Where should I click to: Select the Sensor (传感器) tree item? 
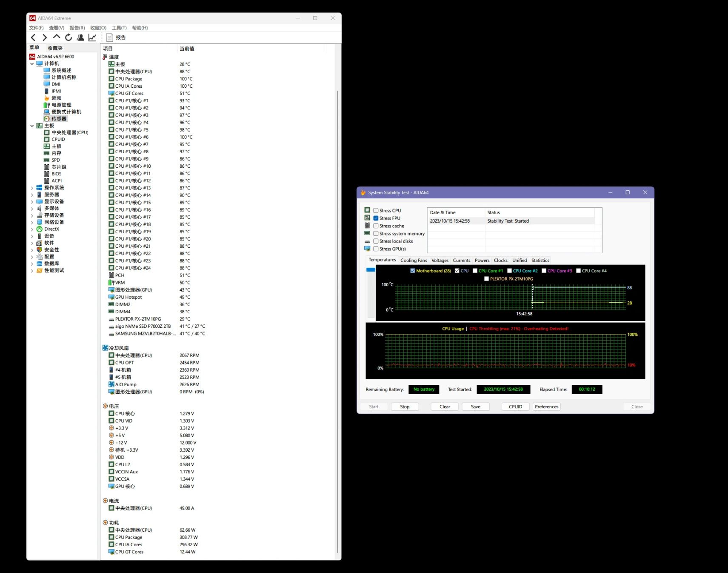pos(59,119)
